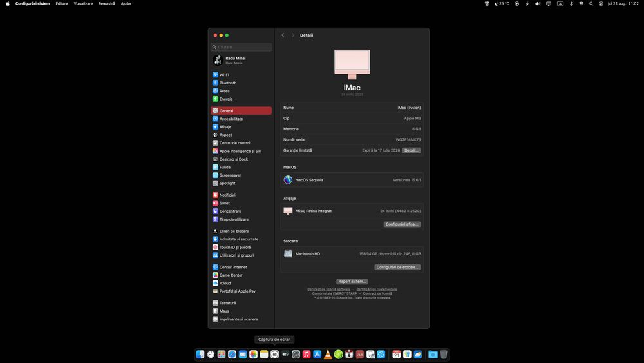Viewport: 644px width, 363px height.
Task: Open Raport sistem button
Action: click(352, 282)
